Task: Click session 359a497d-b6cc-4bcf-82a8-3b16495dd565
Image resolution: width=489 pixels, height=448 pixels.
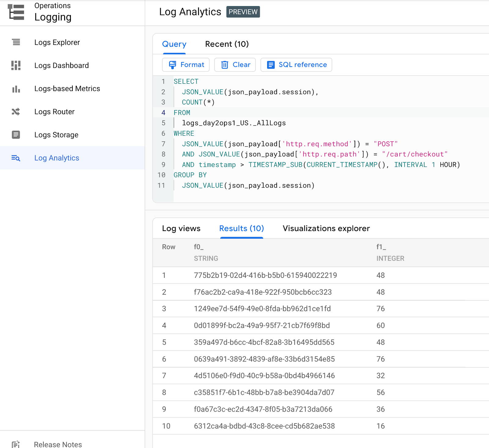Action: click(264, 342)
